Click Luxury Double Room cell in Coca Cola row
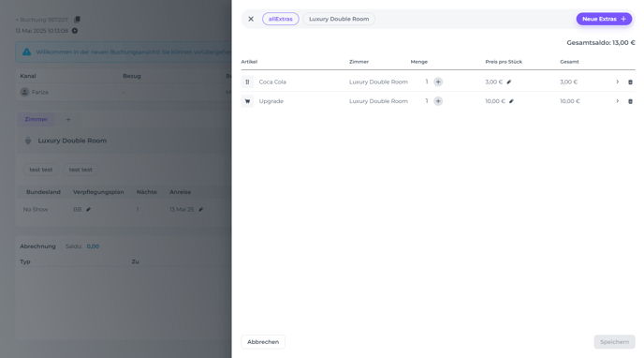The image size is (644, 358). [x=378, y=82]
